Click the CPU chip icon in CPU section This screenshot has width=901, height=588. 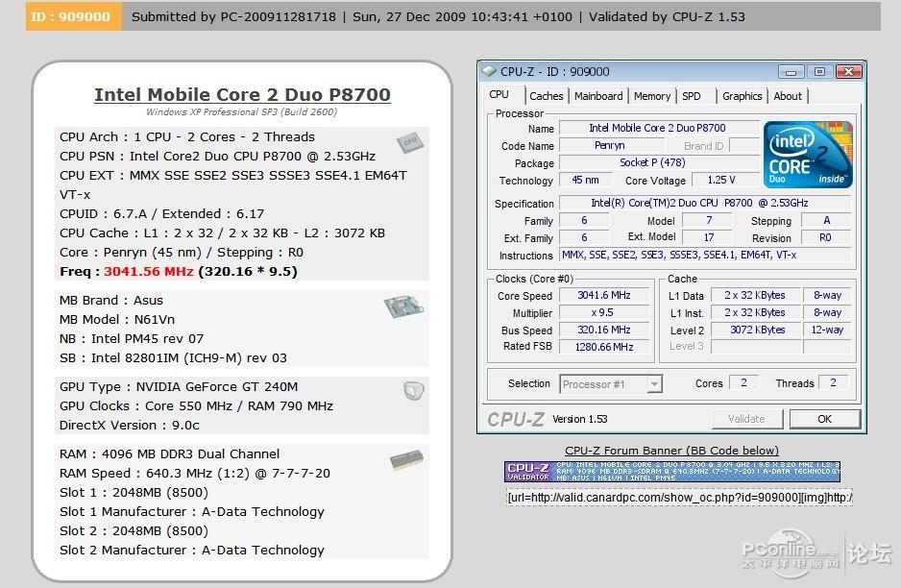[x=410, y=141]
